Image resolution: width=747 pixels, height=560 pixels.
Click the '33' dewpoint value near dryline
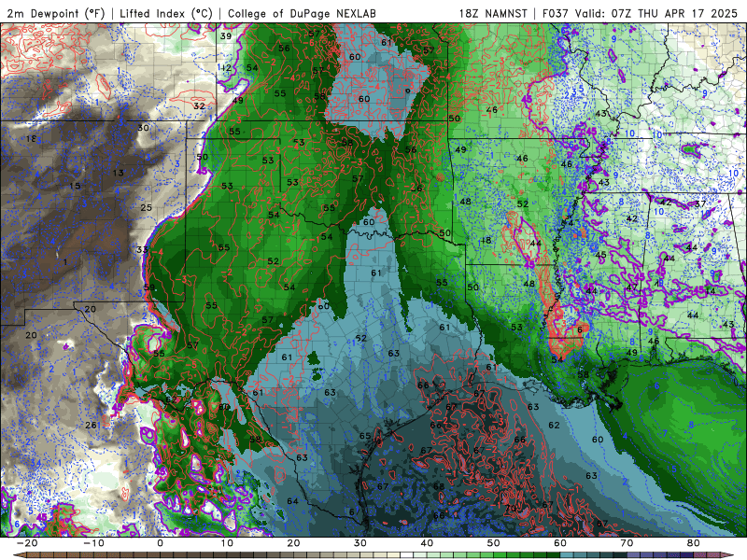click(142, 250)
